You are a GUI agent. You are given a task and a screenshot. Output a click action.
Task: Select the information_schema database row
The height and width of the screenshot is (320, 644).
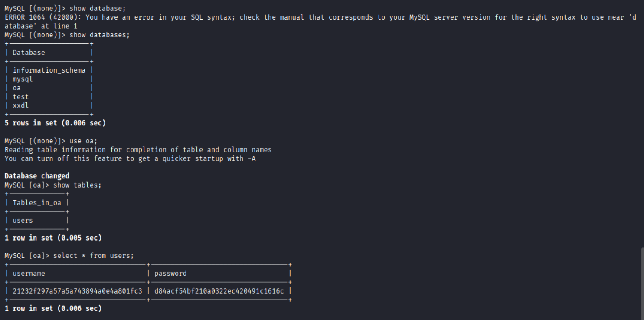click(49, 70)
